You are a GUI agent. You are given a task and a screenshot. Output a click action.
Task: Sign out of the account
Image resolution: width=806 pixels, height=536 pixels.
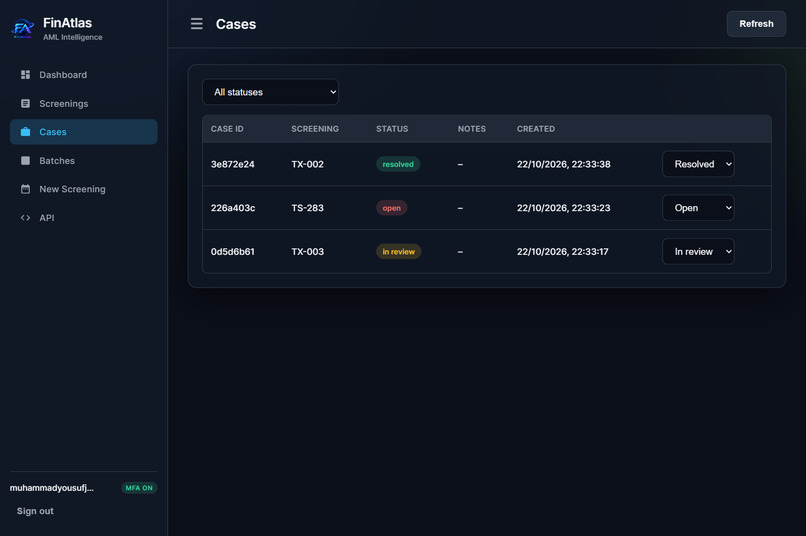pyautogui.click(x=35, y=511)
